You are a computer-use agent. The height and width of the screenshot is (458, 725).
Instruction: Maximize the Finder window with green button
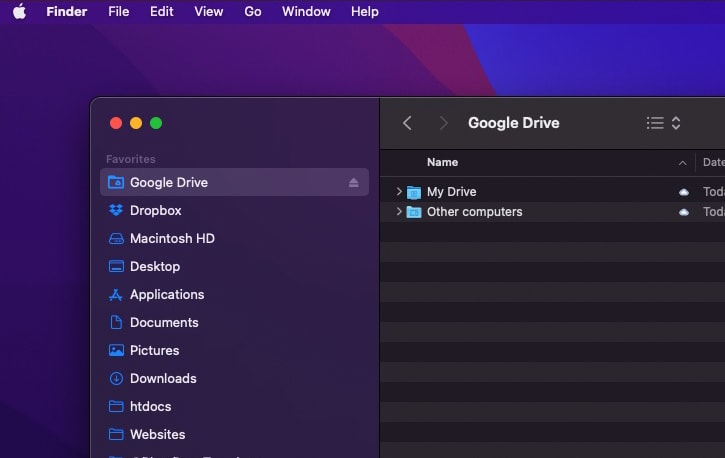tap(156, 123)
